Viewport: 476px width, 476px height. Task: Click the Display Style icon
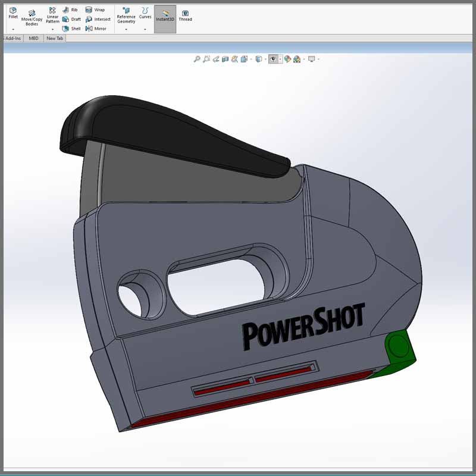tap(259, 59)
